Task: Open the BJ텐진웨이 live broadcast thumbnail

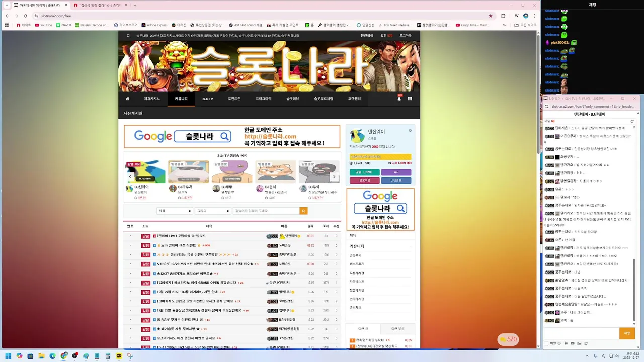Action: 145,171
